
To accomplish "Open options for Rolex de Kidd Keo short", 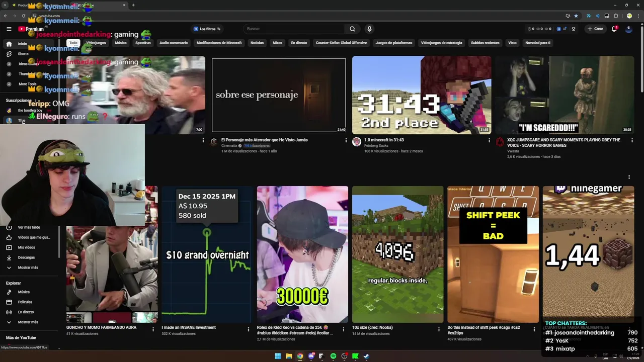I will pyautogui.click(x=344, y=329).
